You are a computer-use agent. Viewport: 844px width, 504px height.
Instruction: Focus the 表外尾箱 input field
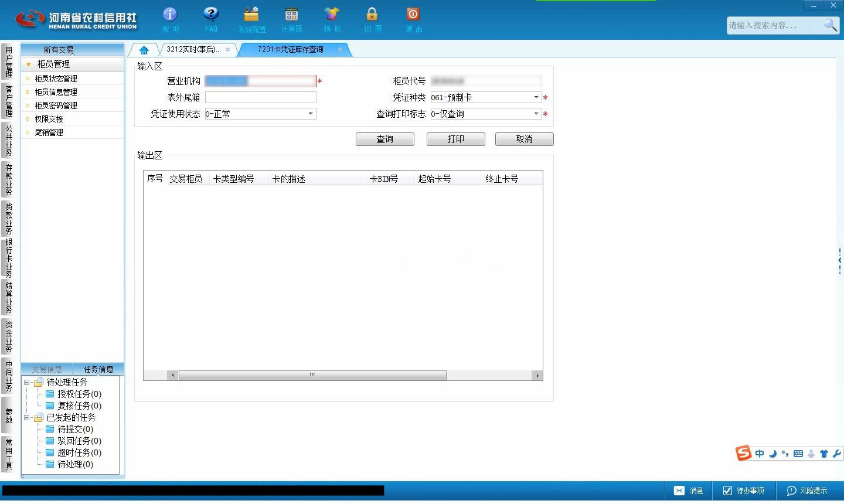(260, 97)
